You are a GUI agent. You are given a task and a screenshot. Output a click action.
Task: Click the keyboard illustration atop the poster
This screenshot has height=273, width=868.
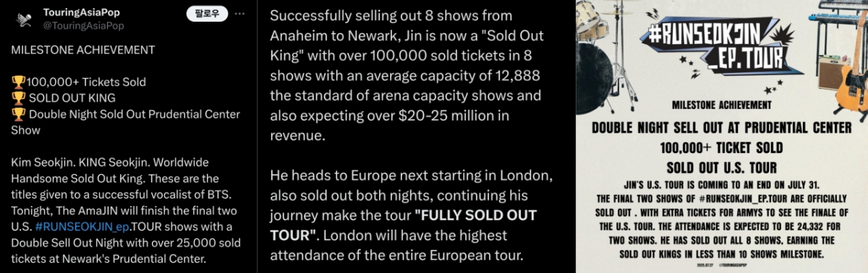(x=838, y=9)
